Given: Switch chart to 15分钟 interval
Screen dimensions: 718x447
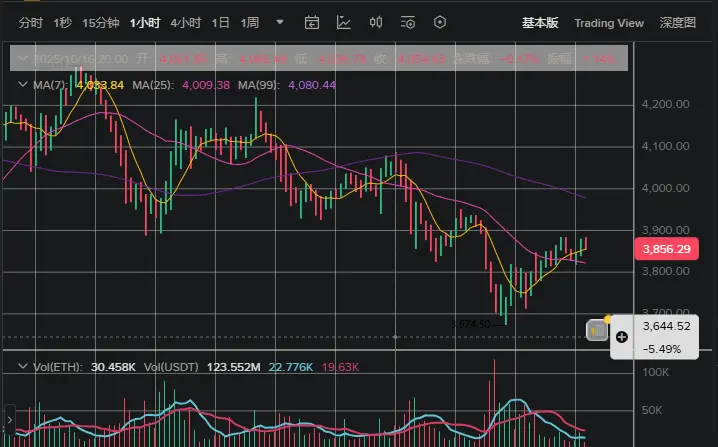Looking at the screenshot, I should (101, 23).
